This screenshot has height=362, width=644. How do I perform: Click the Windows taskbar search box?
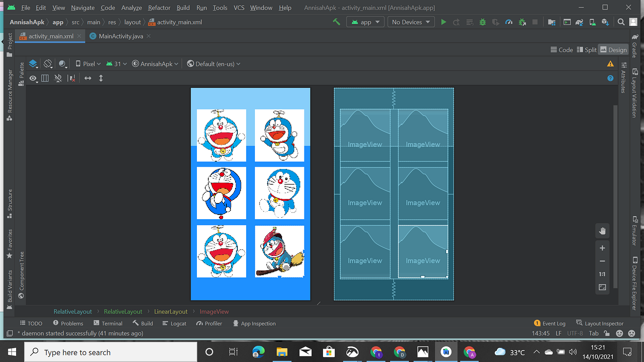tap(110, 352)
